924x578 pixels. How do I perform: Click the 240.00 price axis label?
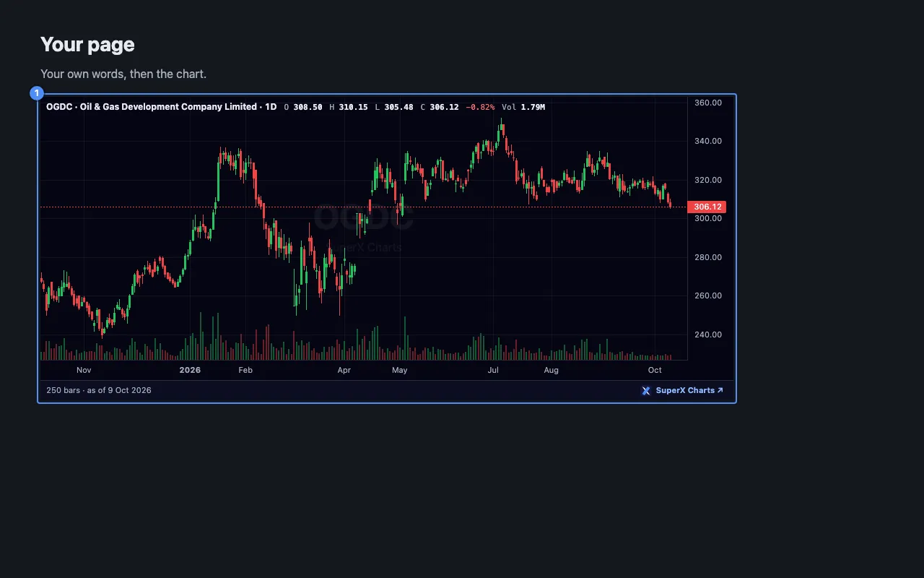click(x=707, y=335)
